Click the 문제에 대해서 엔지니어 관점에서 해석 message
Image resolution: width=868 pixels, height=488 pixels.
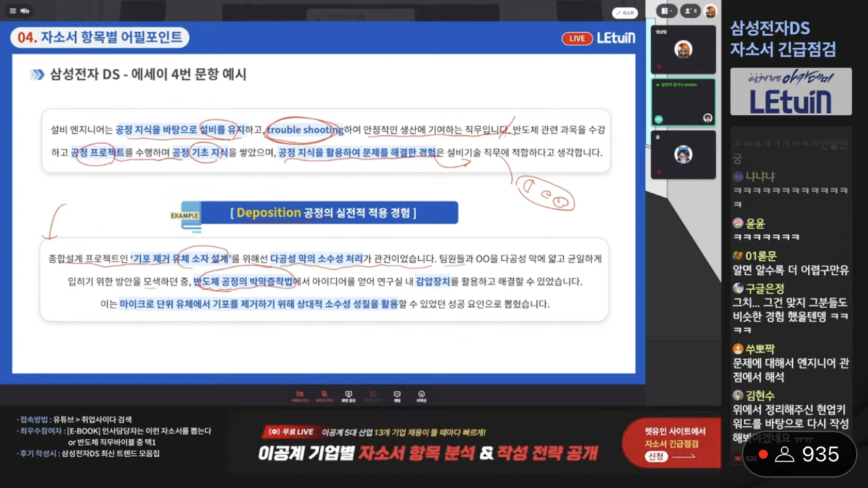tap(791, 370)
